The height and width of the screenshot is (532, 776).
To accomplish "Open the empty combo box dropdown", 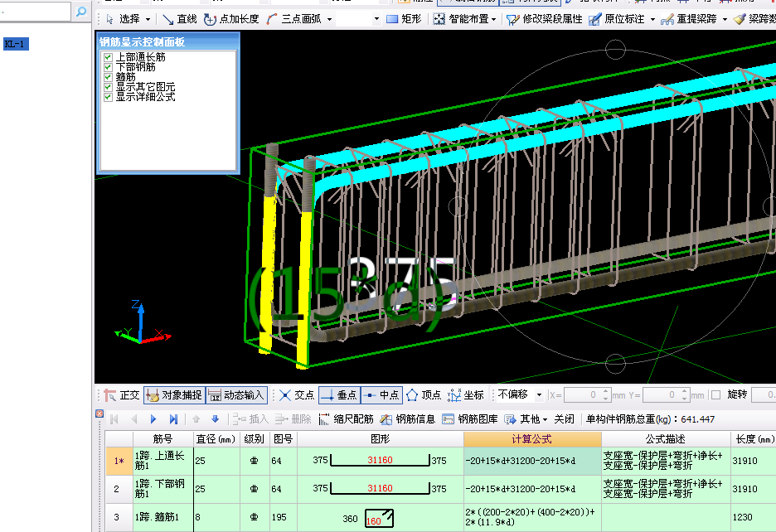I will coord(376,19).
